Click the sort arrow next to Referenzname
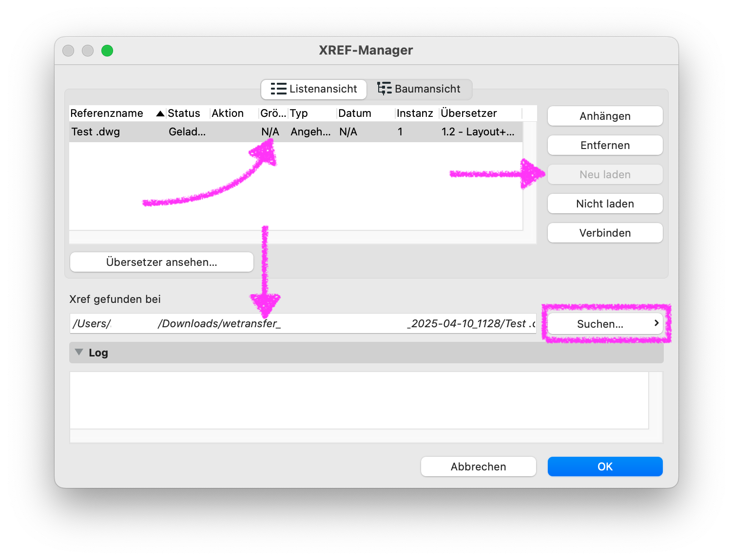Screen dimensions: 733x560 point(160,113)
